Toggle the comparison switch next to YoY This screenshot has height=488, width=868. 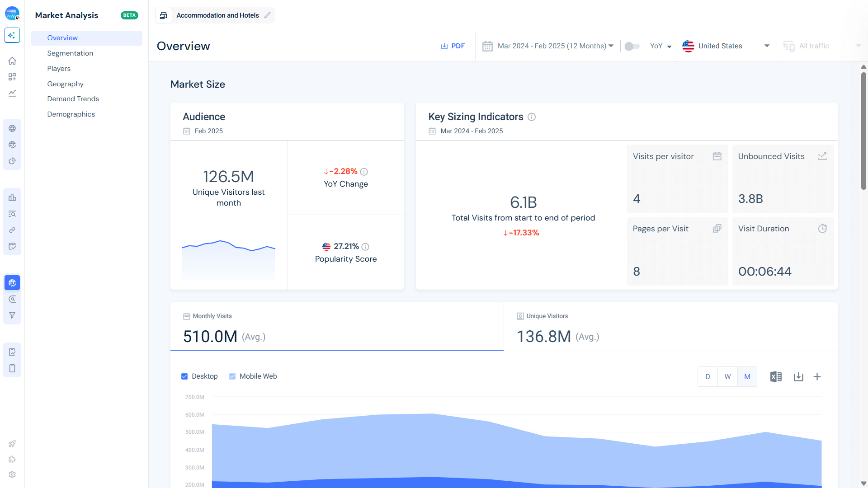632,46
